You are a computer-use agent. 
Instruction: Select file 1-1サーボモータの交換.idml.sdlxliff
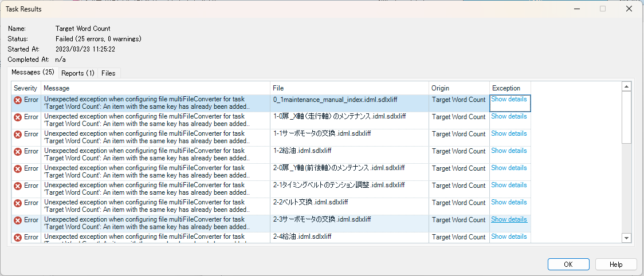pyautogui.click(x=322, y=134)
